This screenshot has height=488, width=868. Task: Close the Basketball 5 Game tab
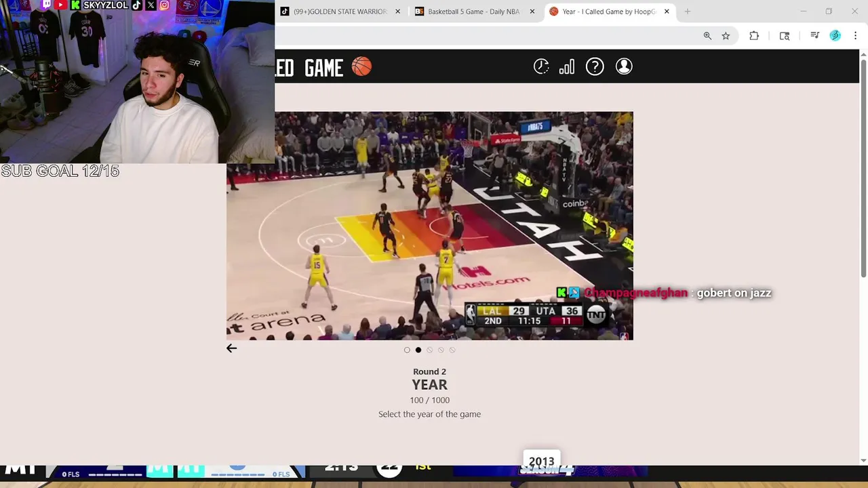[x=532, y=12]
